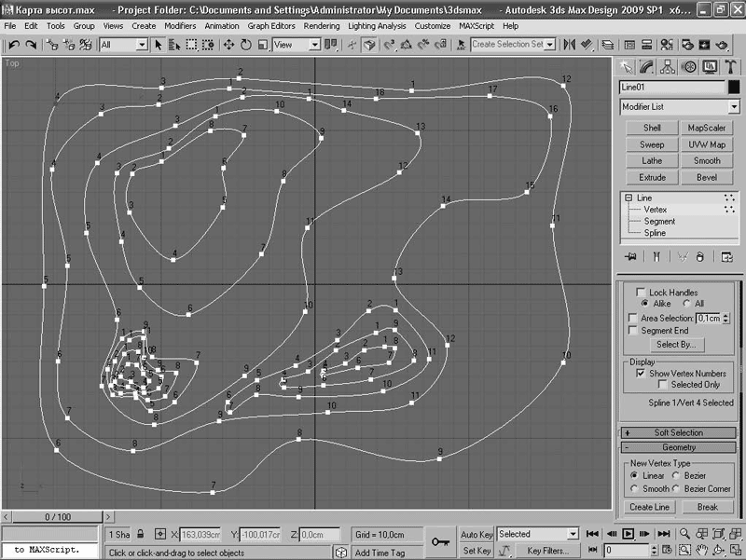Select the Smooth vertex type
746x560 pixels.
[x=634, y=488]
